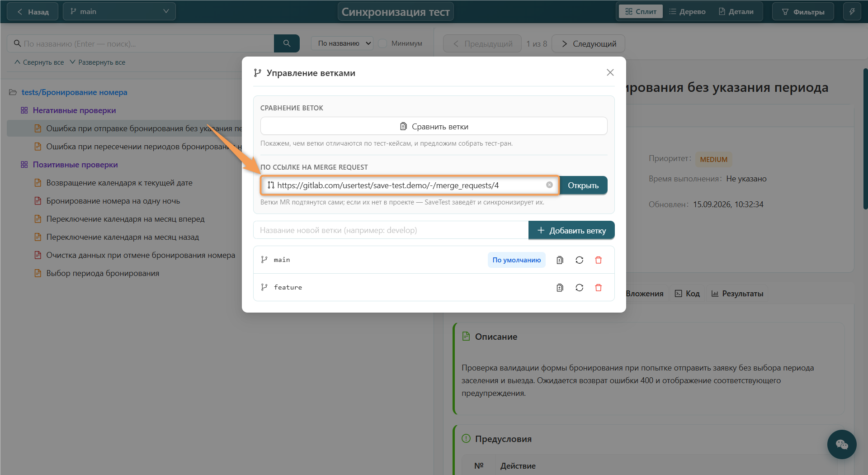Click Открыть for the merge request

(583, 185)
